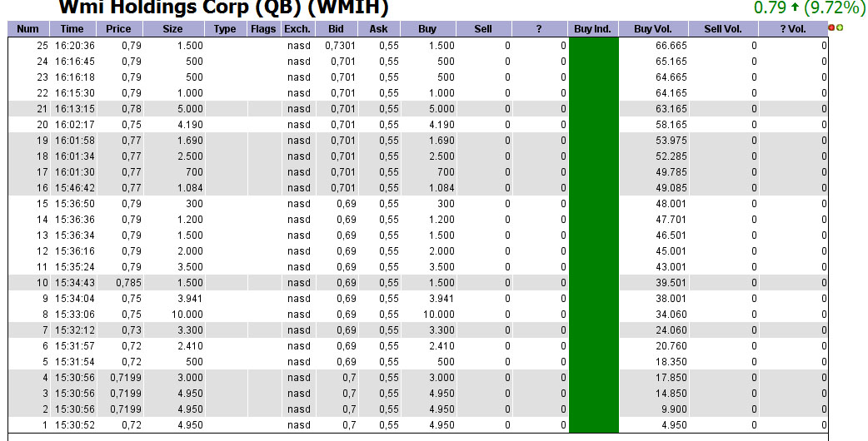Viewport: 868px width, 441px height.
Task: Click the Flags column header
Action: [x=263, y=29]
